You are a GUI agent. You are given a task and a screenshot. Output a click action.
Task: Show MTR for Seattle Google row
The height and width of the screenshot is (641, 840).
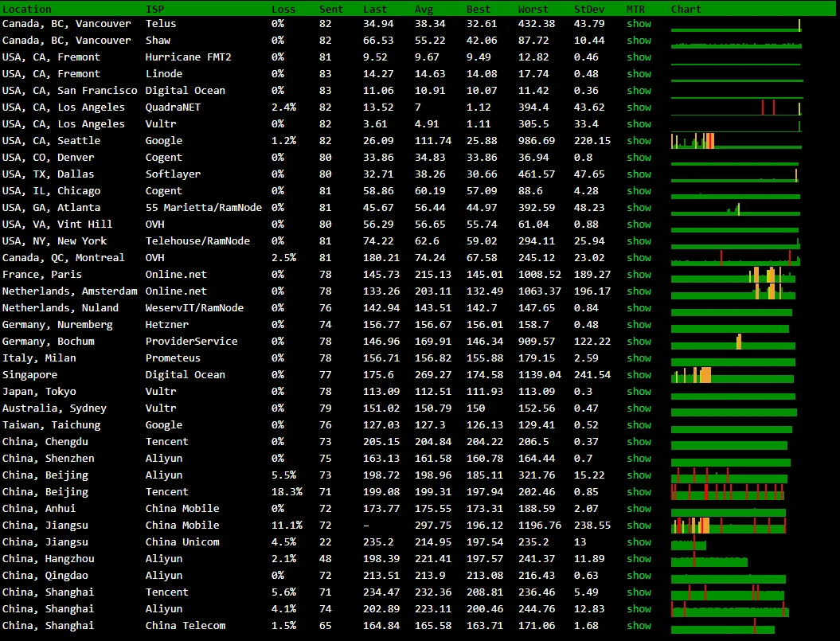coord(639,140)
